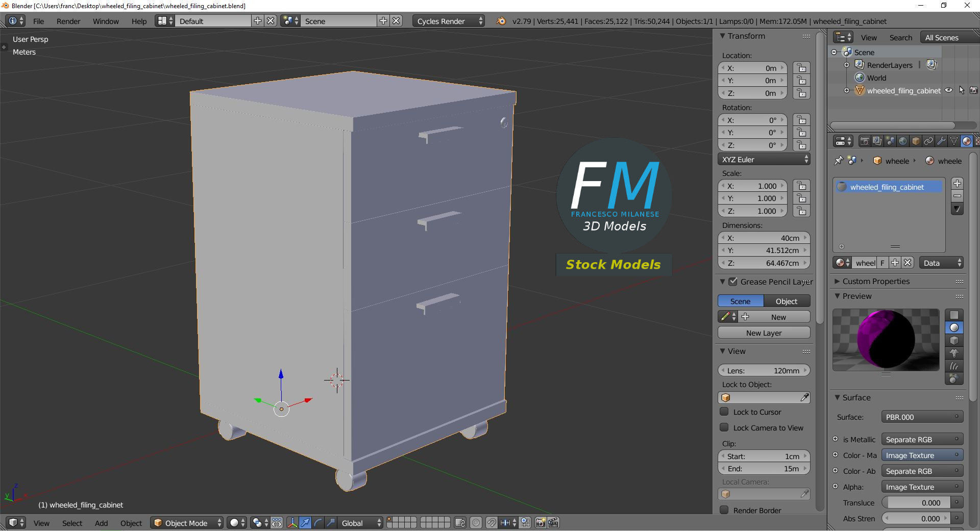This screenshot has width=980, height=531.
Task: Open the World properties globe tab
Action: 903,141
